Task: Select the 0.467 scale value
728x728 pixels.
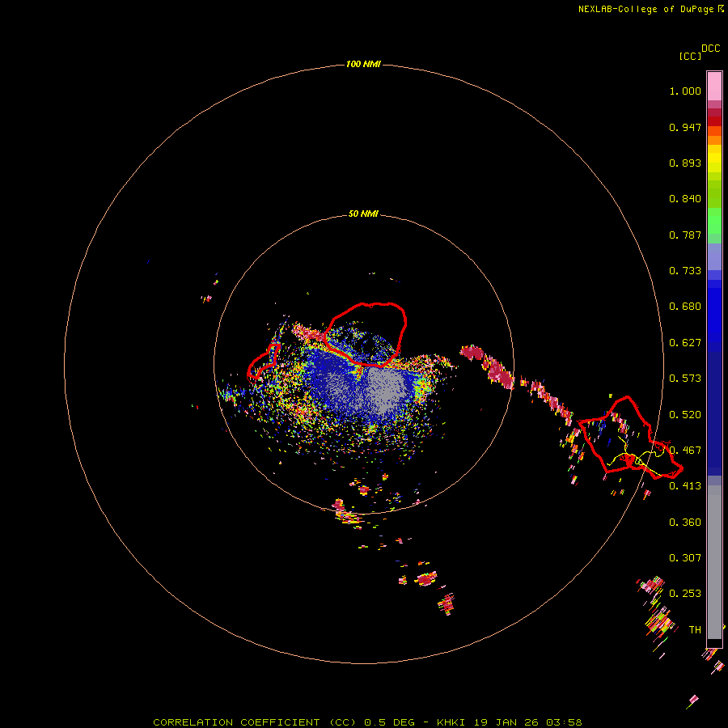Action: pyautogui.click(x=685, y=451)
